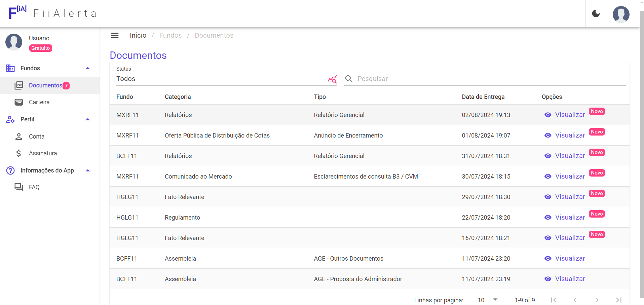Click the magnifier search icon
The width and height of the screenshot is (644, 305).
349,79
